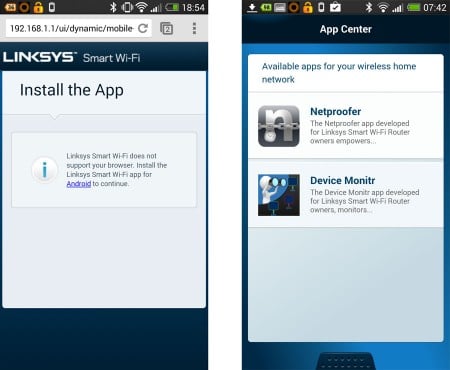Open the browser tabs switcher icon

[166, 29]
